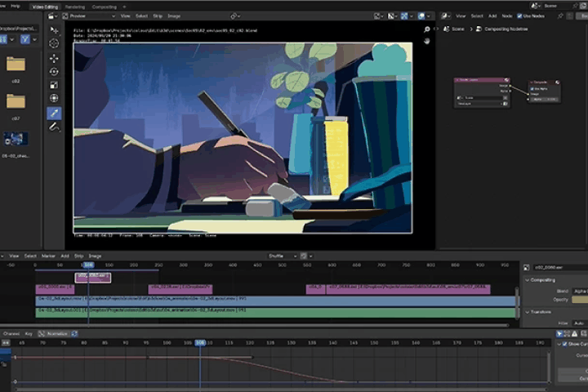Viewport: 588px width, 392px height.
Task: Open the Marker menu in sequencer header
Action: 48,256
